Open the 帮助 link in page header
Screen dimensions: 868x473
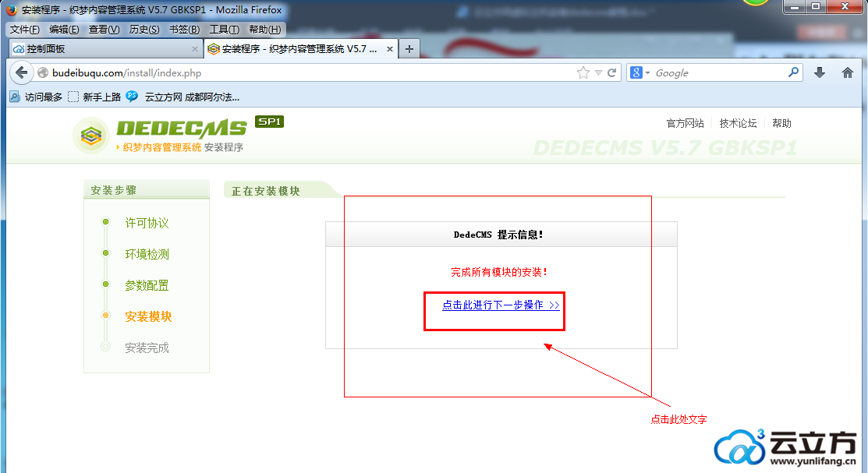click(781, 123)
